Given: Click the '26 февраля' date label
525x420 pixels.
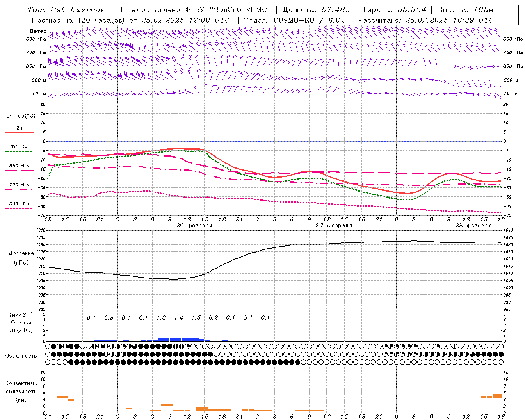Looking at the screenshot, I should [194, 226].
